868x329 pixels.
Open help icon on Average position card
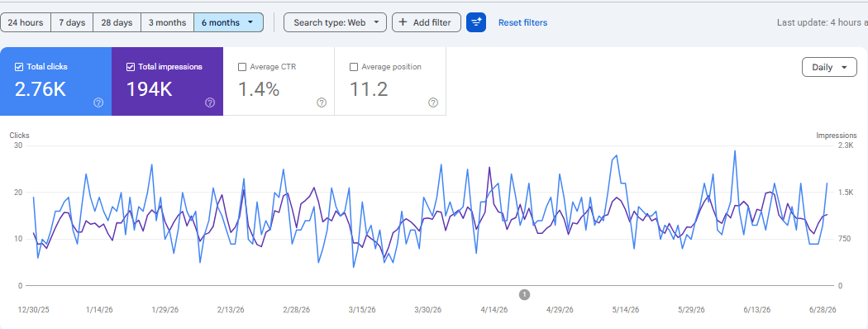pos(433,103)
